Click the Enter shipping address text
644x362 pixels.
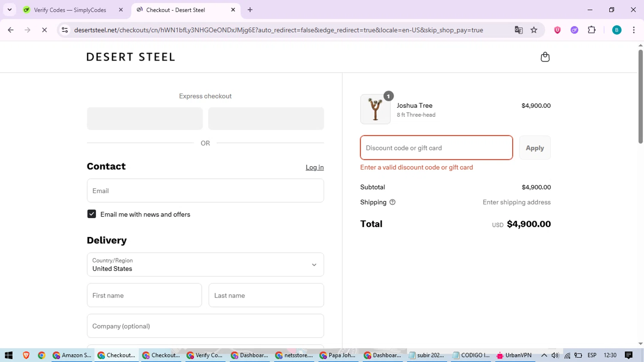pos(516,202)
